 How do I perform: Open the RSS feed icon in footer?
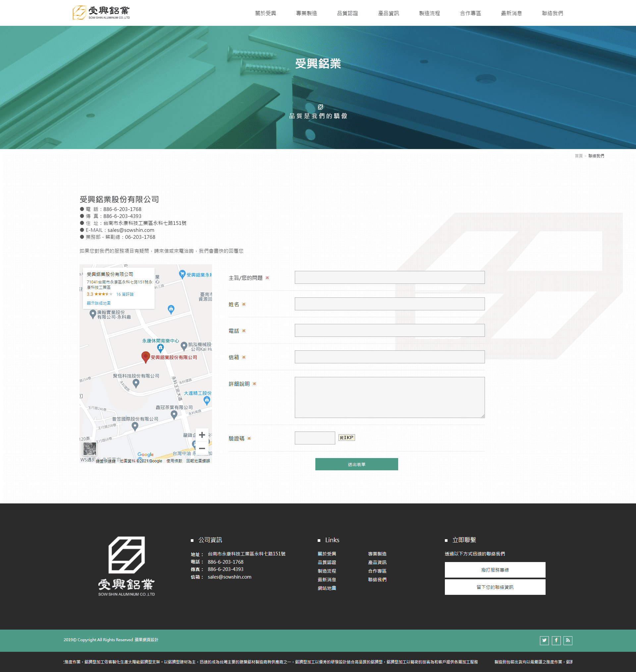(x=568, y=640)
